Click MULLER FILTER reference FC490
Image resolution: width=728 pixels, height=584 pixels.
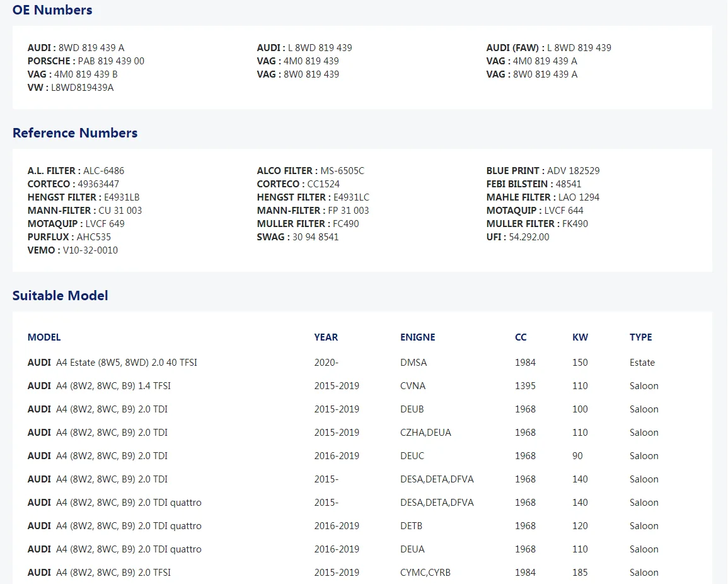click(x=308, y=224)
